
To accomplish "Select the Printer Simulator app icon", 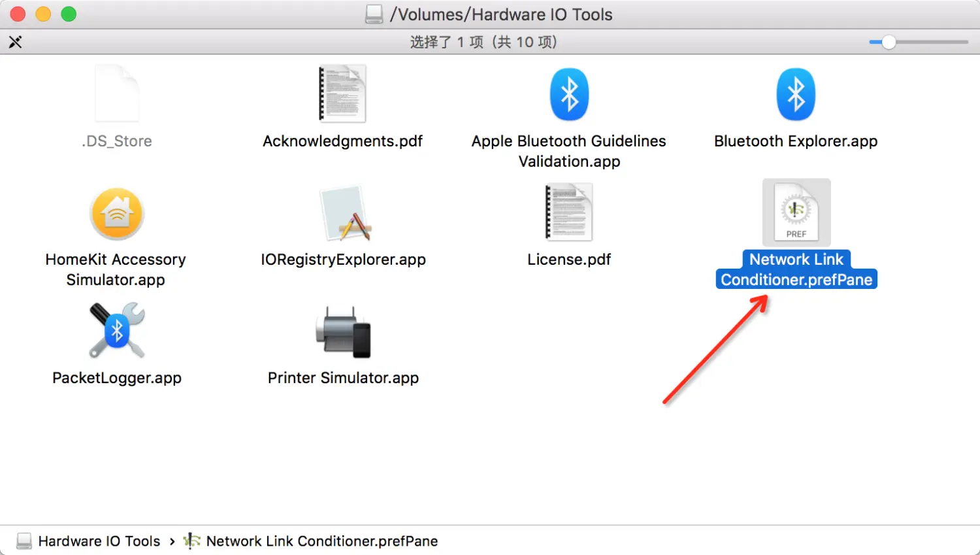I will [x=343, y=332].
